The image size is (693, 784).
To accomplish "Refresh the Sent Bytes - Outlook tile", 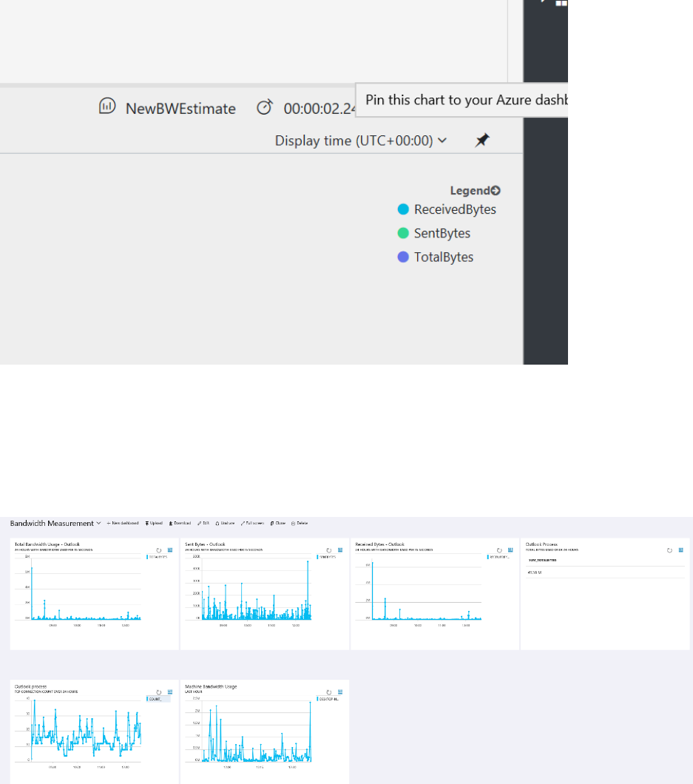I will click(329, 550).
